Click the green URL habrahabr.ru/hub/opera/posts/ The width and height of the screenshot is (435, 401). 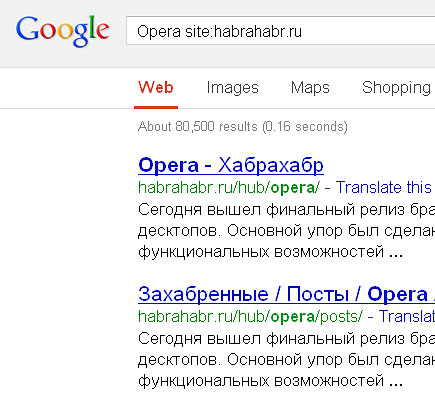(x=250, y=316)
